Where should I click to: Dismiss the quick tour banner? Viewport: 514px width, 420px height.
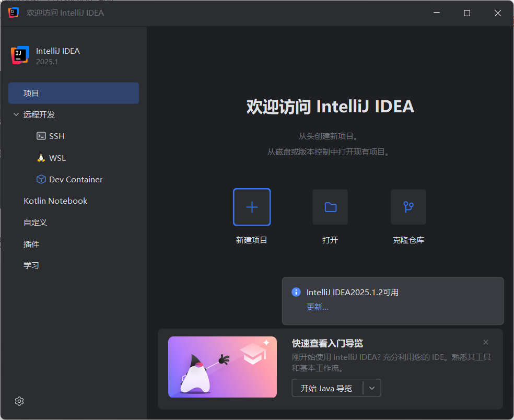(x=485, y=342)
